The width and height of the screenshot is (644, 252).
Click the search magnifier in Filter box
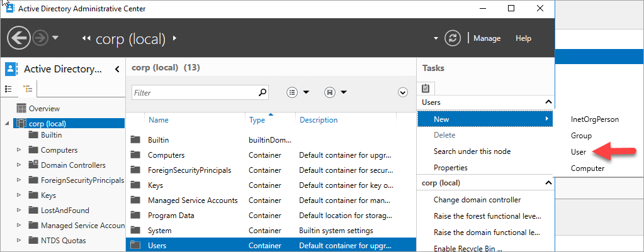pyautogui.click(x=263, y=92)
